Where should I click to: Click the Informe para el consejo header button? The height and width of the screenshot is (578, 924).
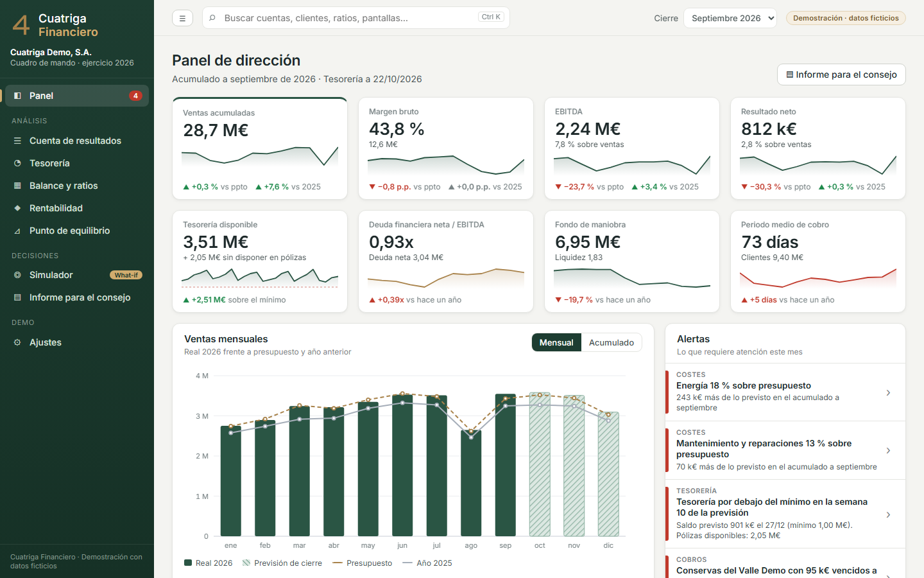coord(841,74)
